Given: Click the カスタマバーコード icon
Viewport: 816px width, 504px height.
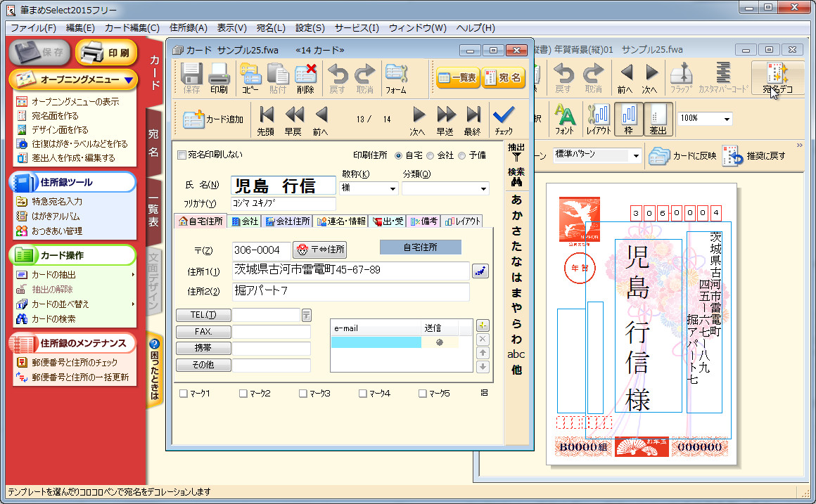Looking at the screenshot, I should click(723, 78).
